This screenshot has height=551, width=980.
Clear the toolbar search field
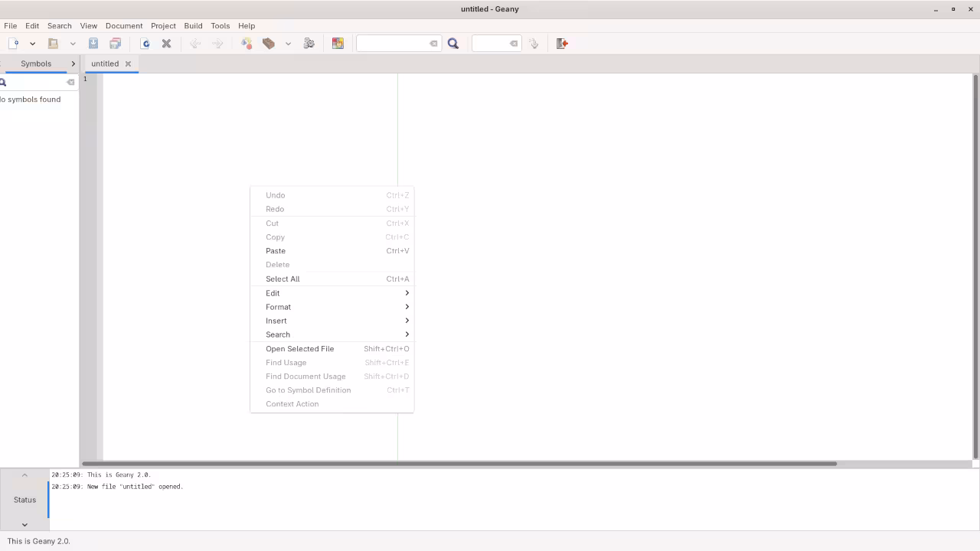tap(433, 44)
